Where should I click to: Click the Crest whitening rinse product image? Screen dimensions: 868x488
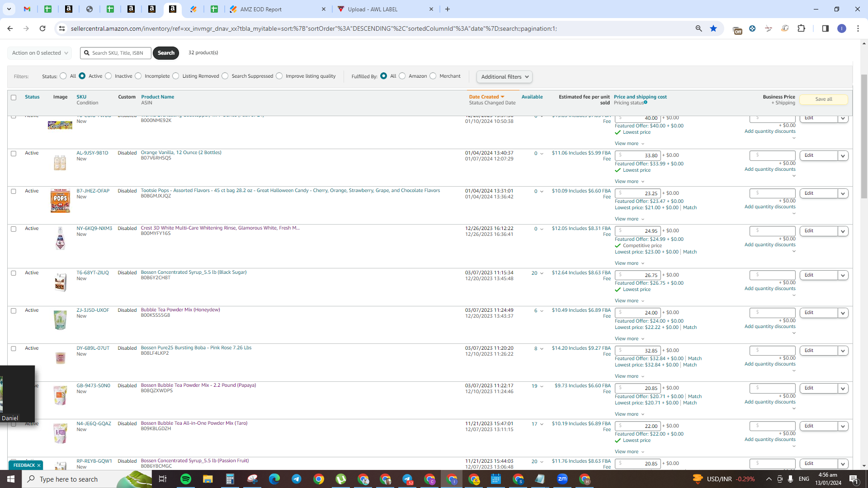pos(60,239)
